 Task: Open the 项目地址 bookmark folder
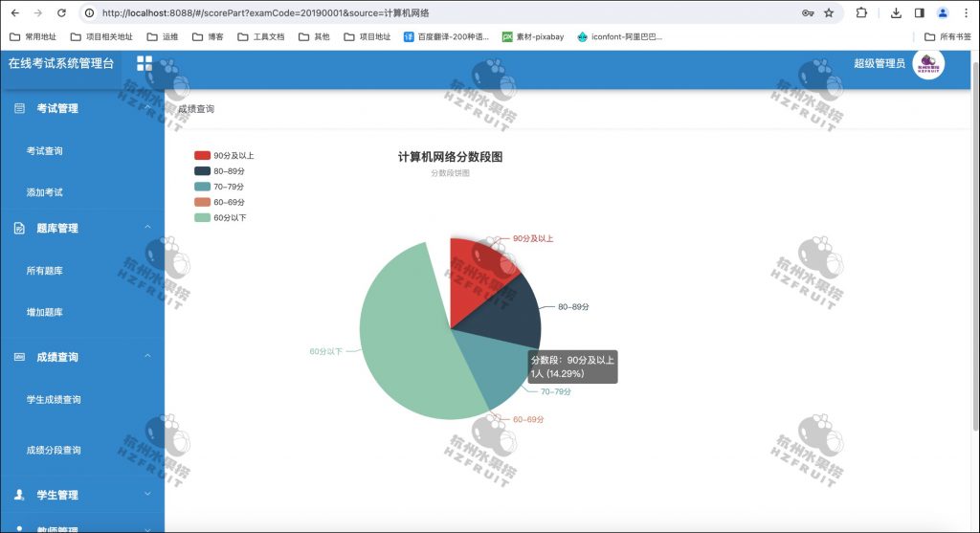(367, 37)
